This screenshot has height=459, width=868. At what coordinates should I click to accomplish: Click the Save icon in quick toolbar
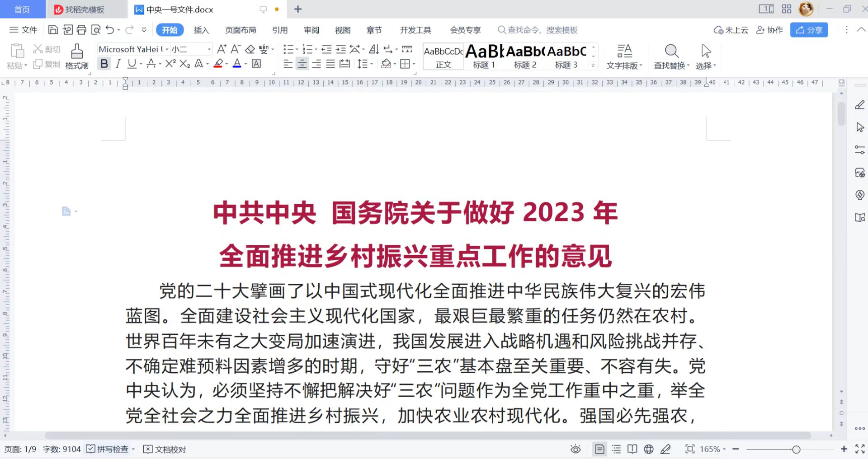pyautogui.click(x=53, y=30)
